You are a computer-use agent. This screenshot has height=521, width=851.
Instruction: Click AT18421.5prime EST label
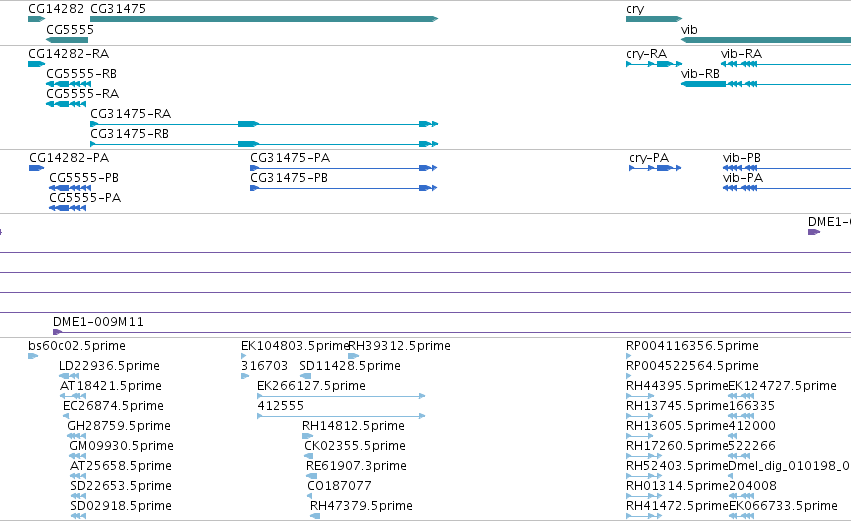111,386
